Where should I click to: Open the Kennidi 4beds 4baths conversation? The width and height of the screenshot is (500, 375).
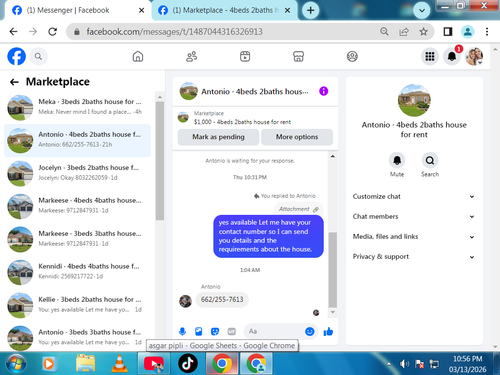click(x=77, y=272)
